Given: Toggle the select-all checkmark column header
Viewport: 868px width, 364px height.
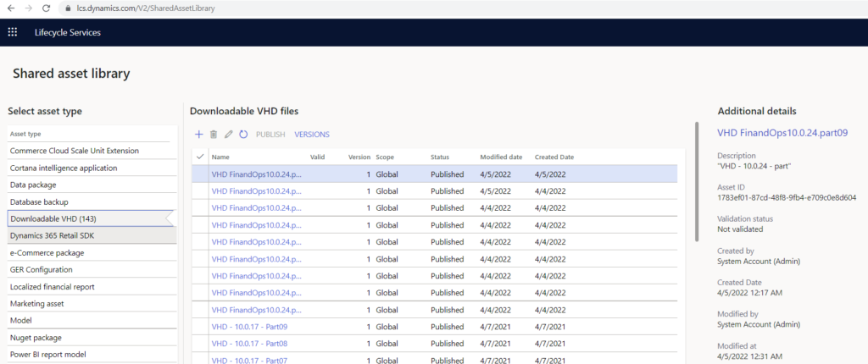Looking at the screenshot, I should (200, 157).
